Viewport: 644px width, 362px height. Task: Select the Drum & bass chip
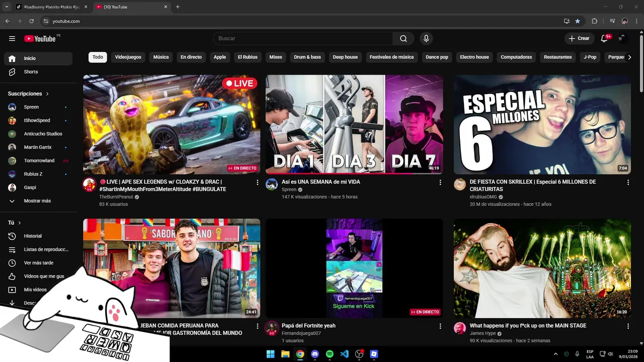click(307, 57)
